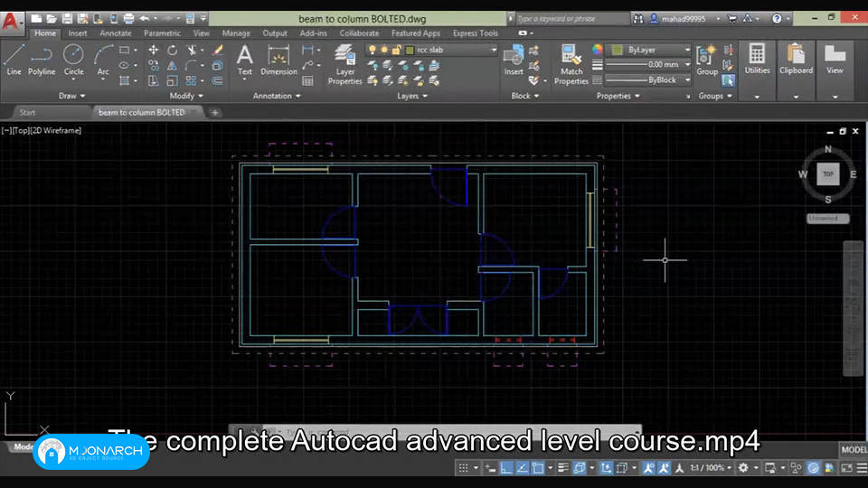Select the Trim scissors tool
The width and height of the screenshot is (868, 488).
[x=191, y=51]
